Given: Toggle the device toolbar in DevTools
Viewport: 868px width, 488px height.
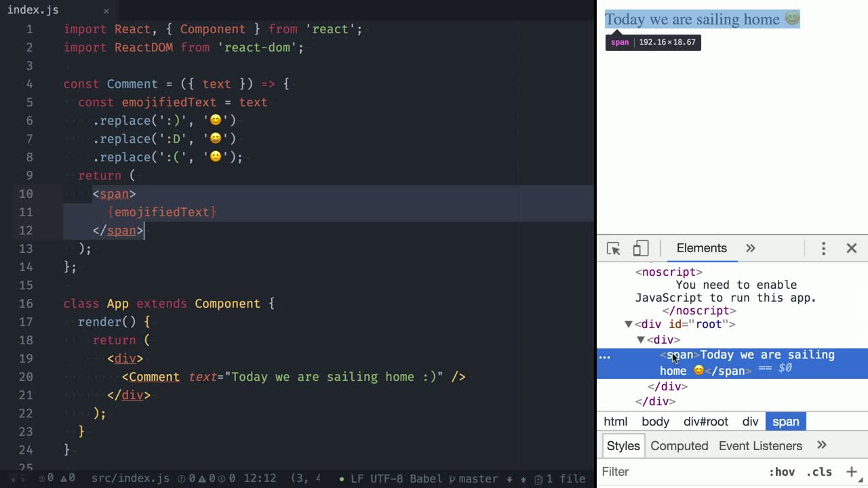Looking at the screenshot, I should point(640,248).
